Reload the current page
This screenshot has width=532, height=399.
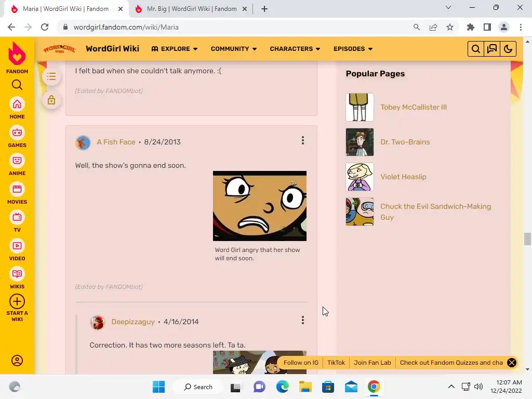pos(45,27)
